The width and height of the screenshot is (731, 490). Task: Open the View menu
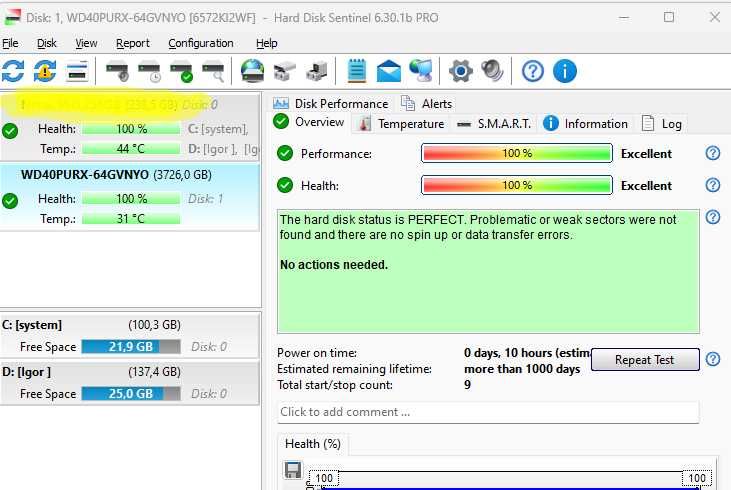point(86,43)
